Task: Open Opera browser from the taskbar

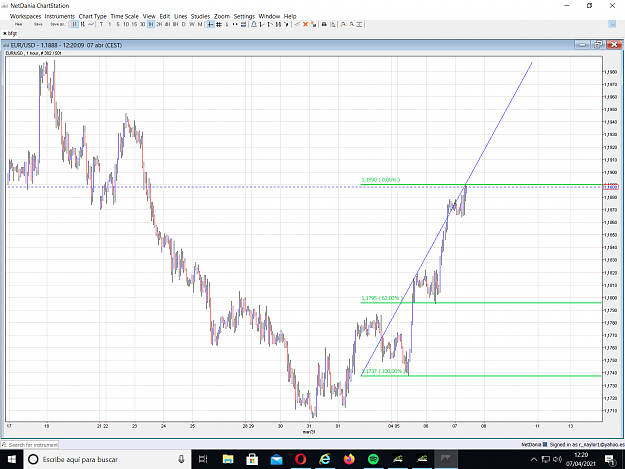Action: tap(301, 459)
